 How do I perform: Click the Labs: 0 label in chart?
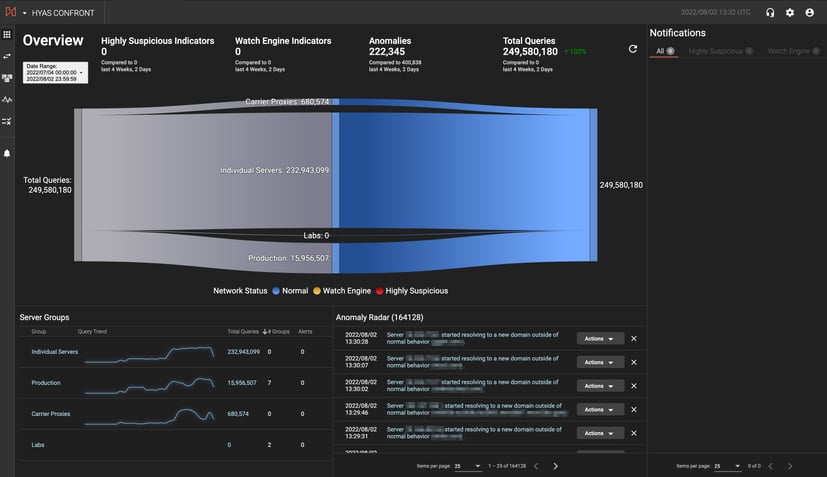coord(316,235)
